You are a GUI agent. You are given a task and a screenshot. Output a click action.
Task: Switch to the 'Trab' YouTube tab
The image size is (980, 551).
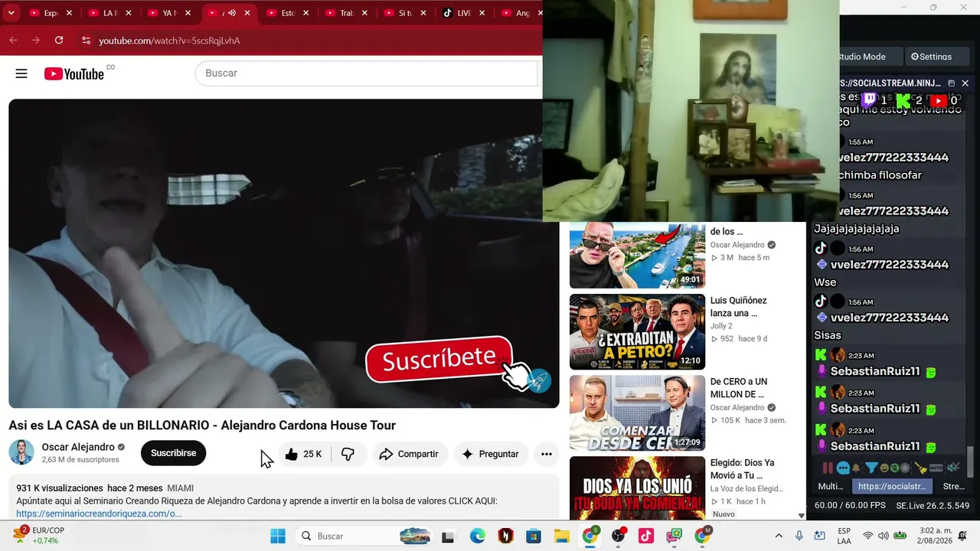[346, 13]
